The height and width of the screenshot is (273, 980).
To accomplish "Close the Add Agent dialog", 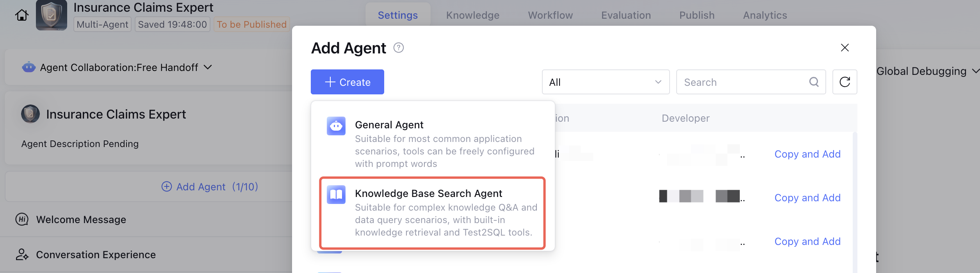I will click(845, 48).
